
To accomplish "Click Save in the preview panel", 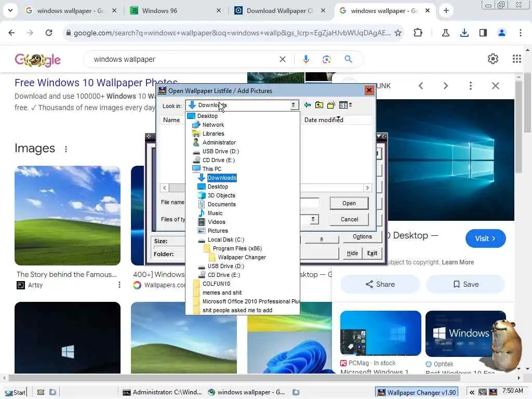I will click(x=466, y=284).
